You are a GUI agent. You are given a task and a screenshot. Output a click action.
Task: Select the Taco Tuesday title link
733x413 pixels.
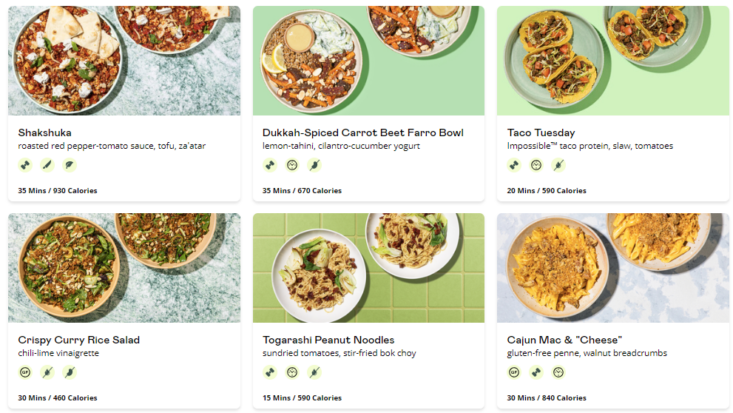(541, 132)
